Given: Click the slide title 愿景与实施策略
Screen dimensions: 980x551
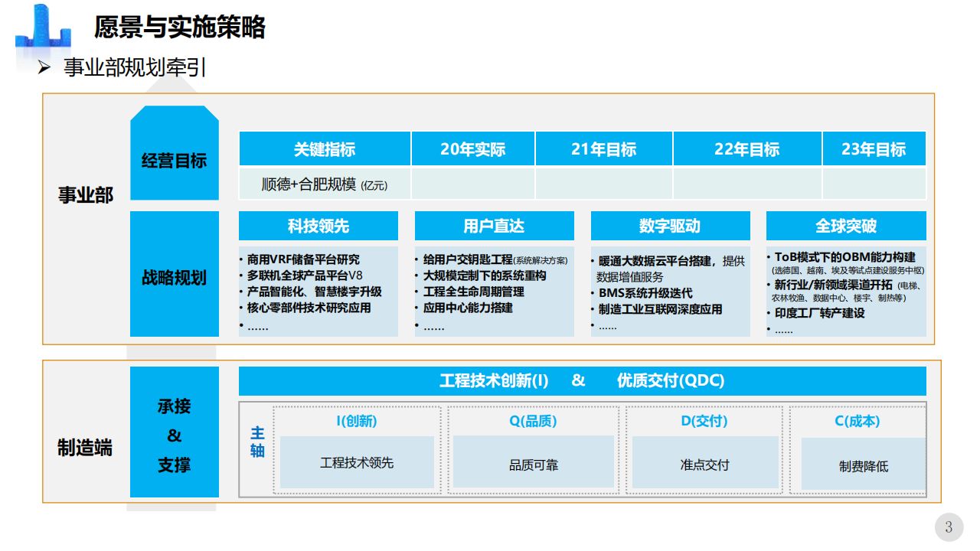Looking at the screenshot, I should click(x=179, y=27).
